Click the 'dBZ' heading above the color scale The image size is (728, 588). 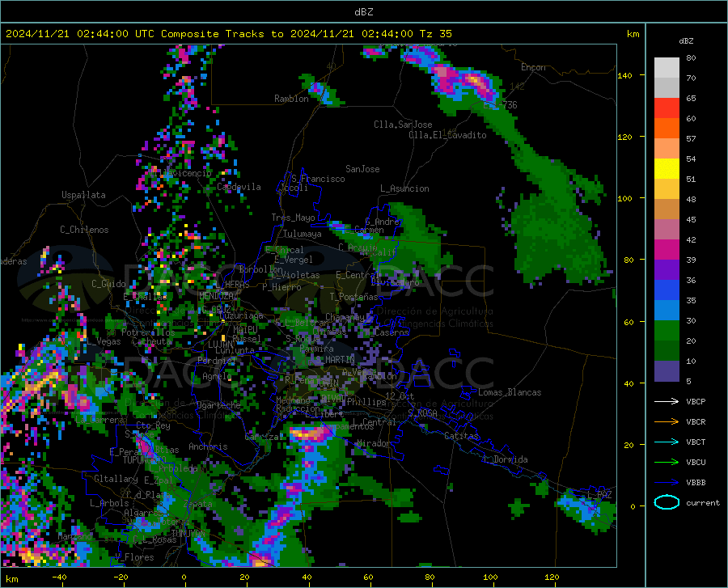[686, 40]
